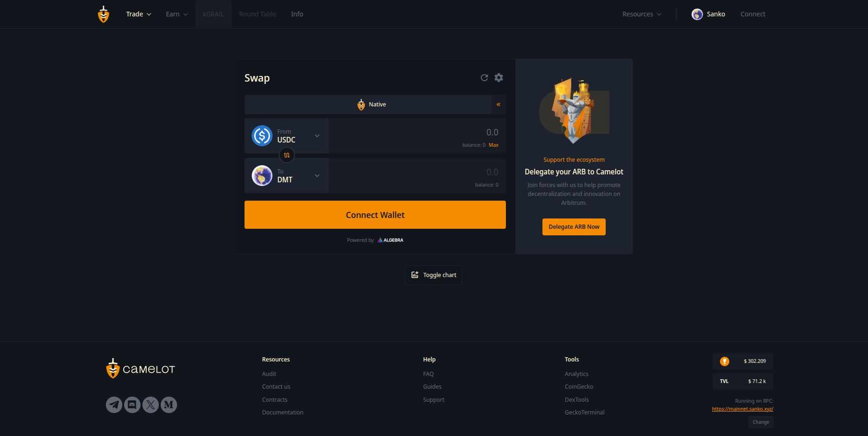Screen dimensions: 868x436
Task: Open the Sanko network selector
Action: 708,14
